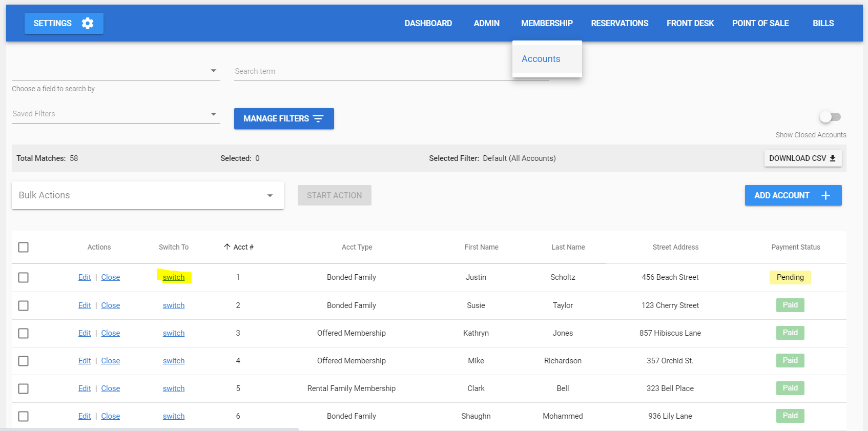
Task: Click '857 Hibiscus Lane' address cell
Action: [670, 333]
